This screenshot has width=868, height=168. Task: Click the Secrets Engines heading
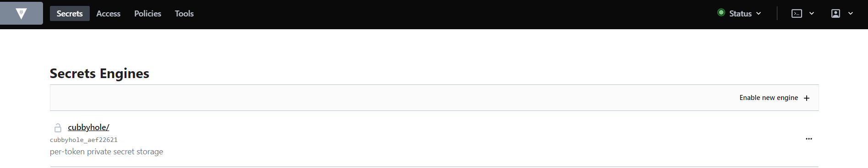(99, 73)
